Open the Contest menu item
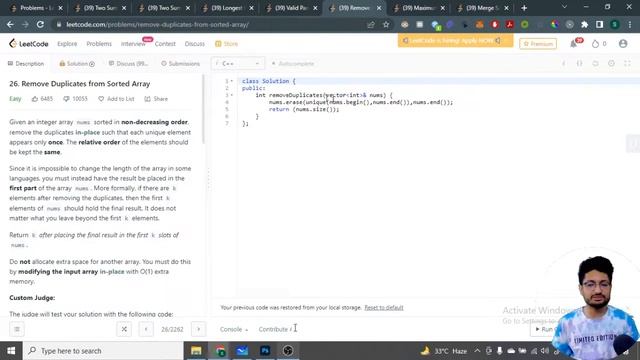Image resolution: width=640 pixels, height=360 pixels. point(165,44)
